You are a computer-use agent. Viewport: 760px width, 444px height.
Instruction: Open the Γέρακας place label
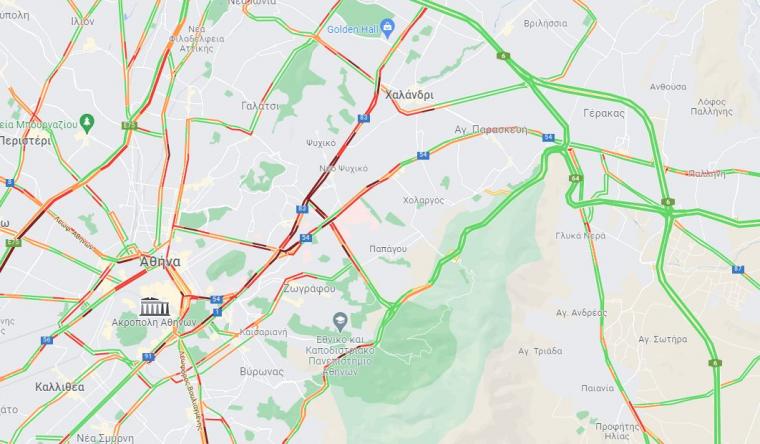point(604,113)
